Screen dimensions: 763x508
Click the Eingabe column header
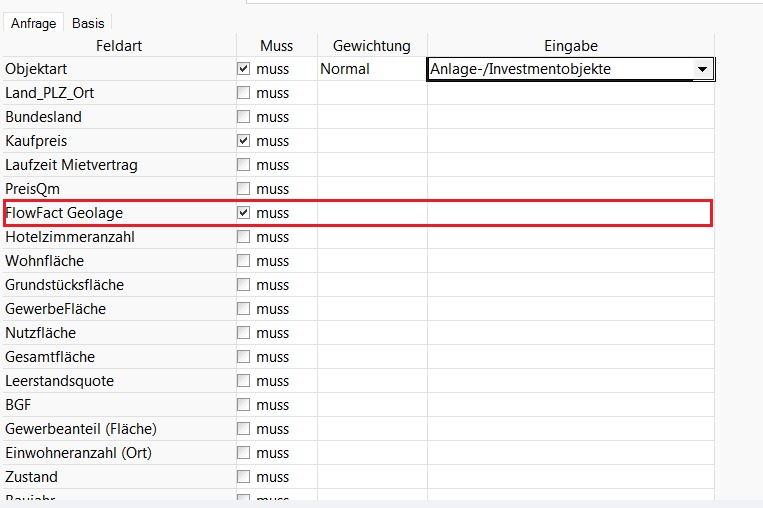(x=570, y=46)
